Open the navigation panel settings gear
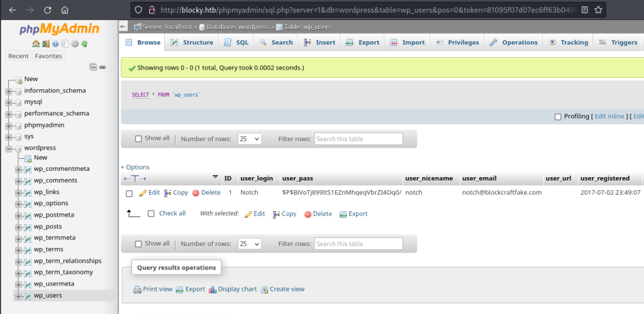The width and height of the screenshot is (644, 314). [75, 43]
